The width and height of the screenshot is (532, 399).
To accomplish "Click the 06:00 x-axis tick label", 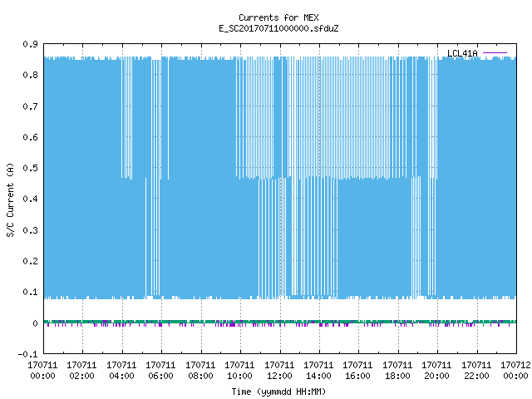I will point(160,376).
